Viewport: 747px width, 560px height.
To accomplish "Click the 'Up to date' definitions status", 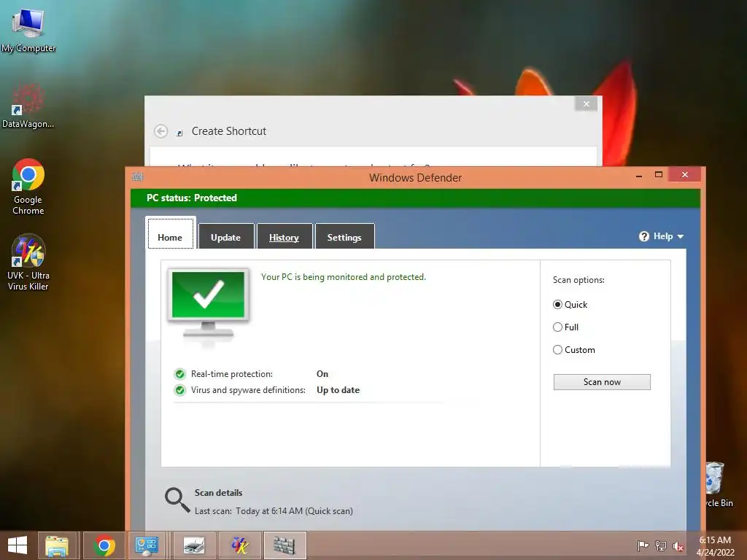I will coord(338,390).
